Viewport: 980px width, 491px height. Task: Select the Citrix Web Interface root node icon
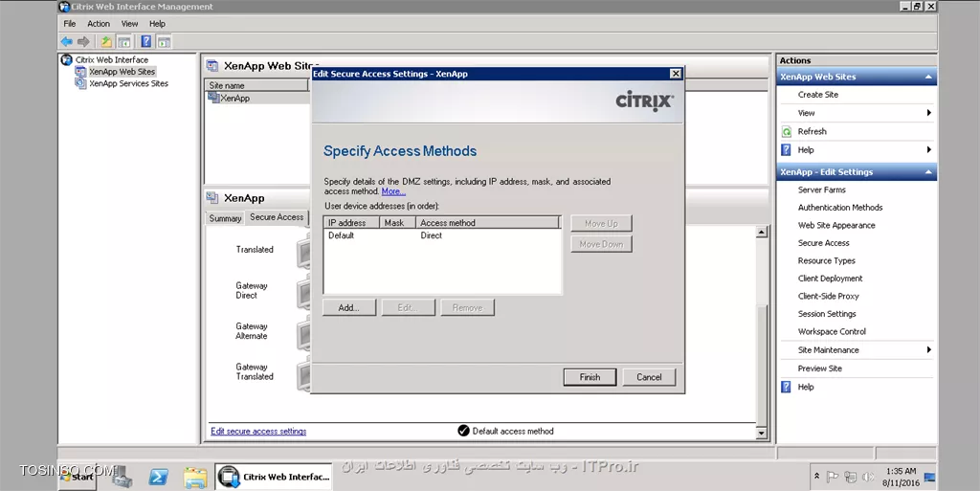coord(66,60)
